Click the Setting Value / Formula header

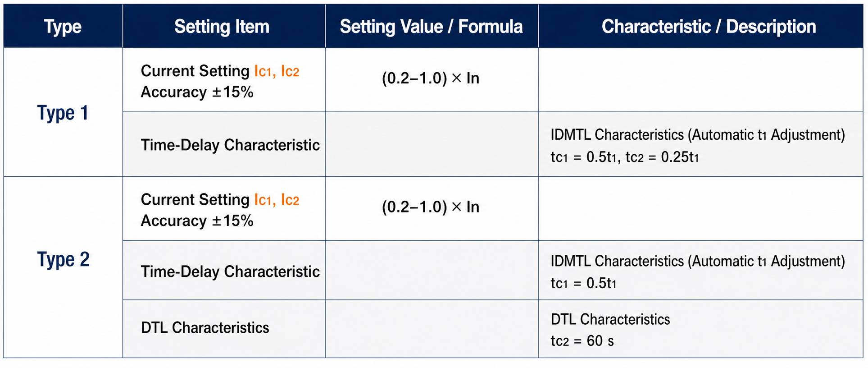pos(431,27)
